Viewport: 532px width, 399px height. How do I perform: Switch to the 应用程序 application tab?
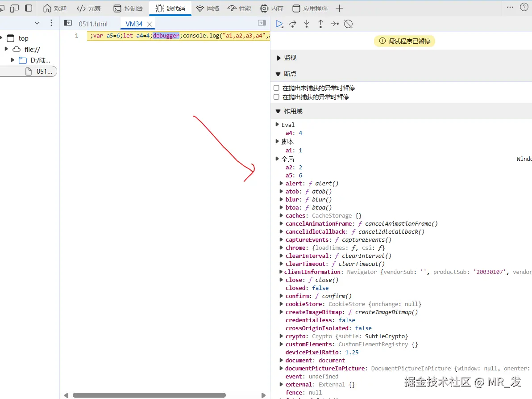pos(310,8)
